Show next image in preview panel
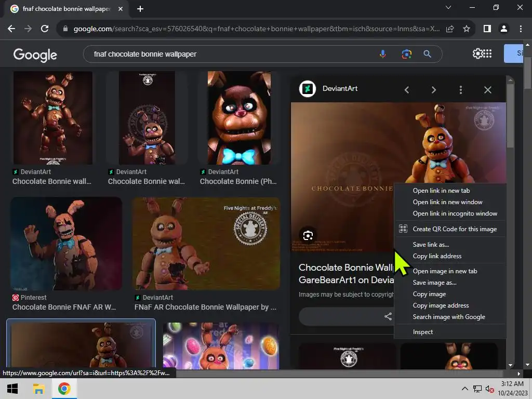 pos(434,90)
